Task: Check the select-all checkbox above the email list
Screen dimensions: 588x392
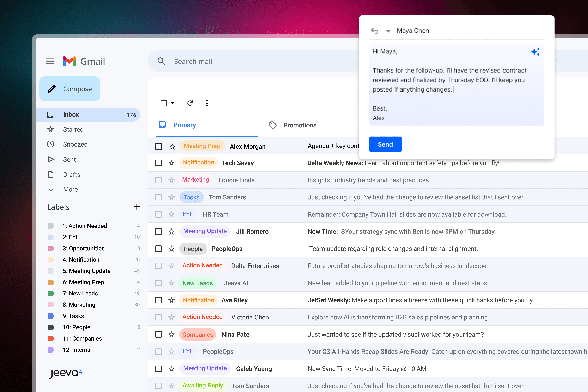Action: (x=164, y=103)
